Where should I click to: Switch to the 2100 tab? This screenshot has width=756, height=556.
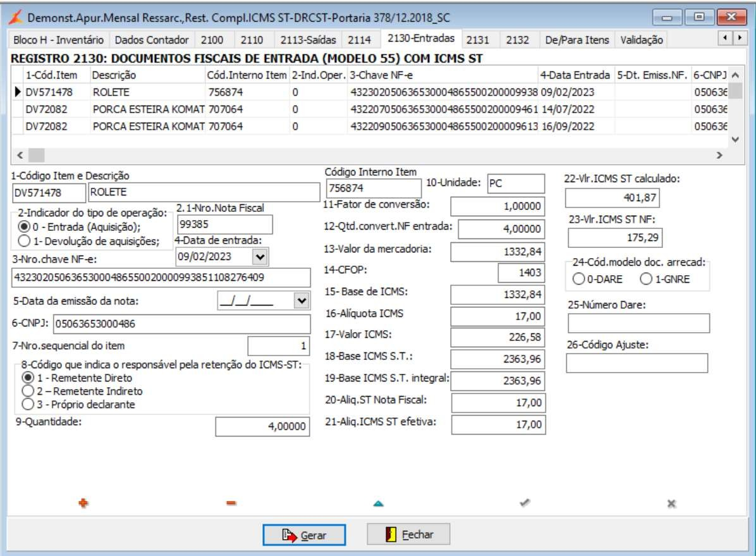coord(212,40)
